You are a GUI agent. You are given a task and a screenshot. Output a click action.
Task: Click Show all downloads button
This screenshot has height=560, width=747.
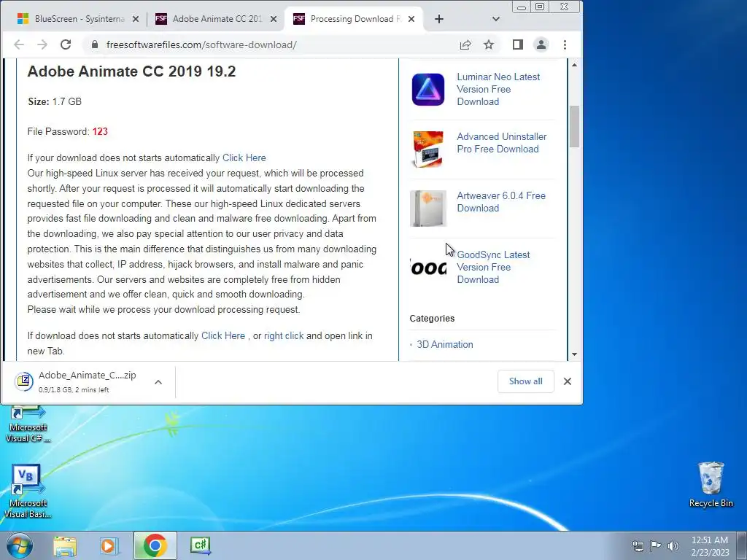(x=525, y=381)
